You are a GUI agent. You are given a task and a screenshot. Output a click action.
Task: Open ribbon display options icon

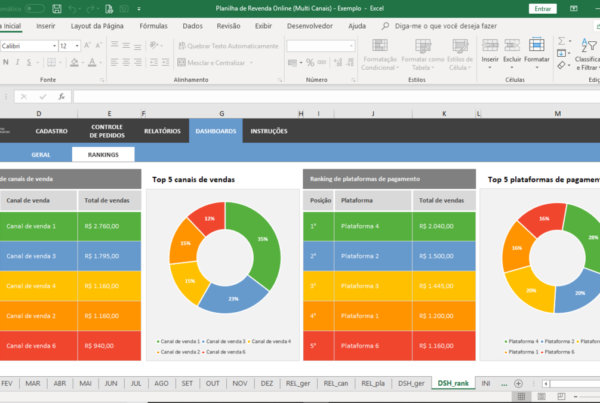pyautogui.click(x=574, y=8)
